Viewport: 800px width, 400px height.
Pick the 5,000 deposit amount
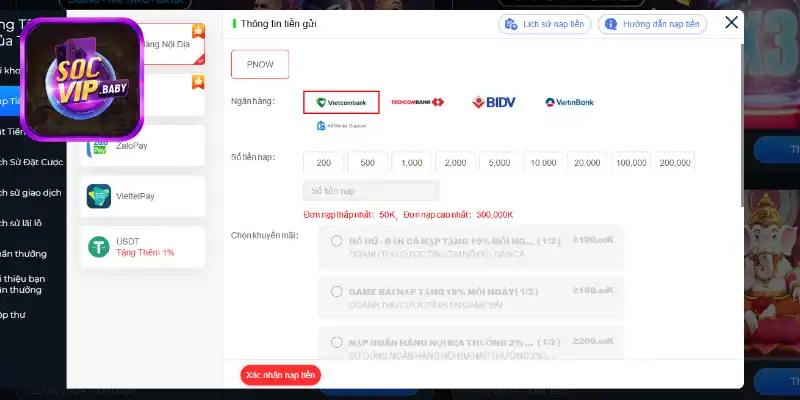[x=499, y=163]
